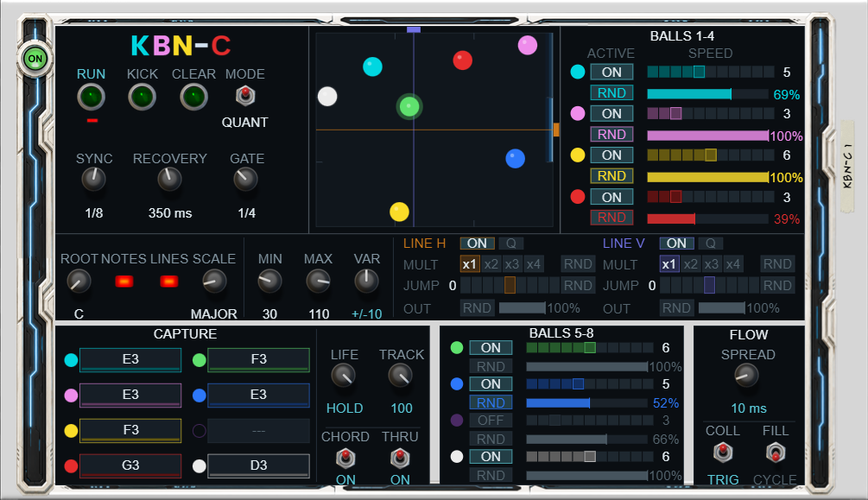
Task: Toggle OFF button for the purple ball
Action: [x=491, y=421]
